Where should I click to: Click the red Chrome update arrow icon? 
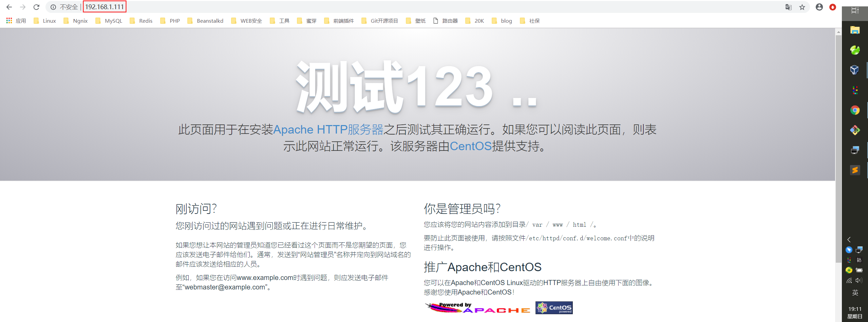[x=833, y=7]
